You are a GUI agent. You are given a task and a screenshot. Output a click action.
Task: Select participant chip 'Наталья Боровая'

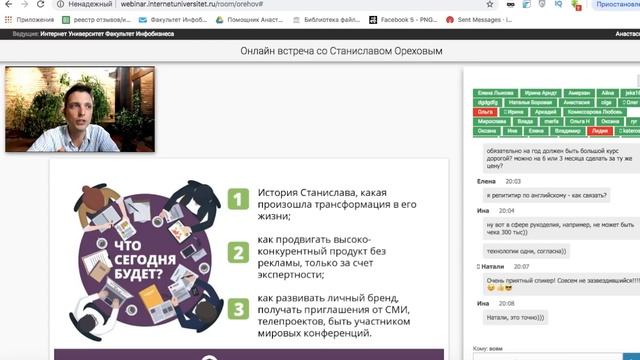(530, 102)
